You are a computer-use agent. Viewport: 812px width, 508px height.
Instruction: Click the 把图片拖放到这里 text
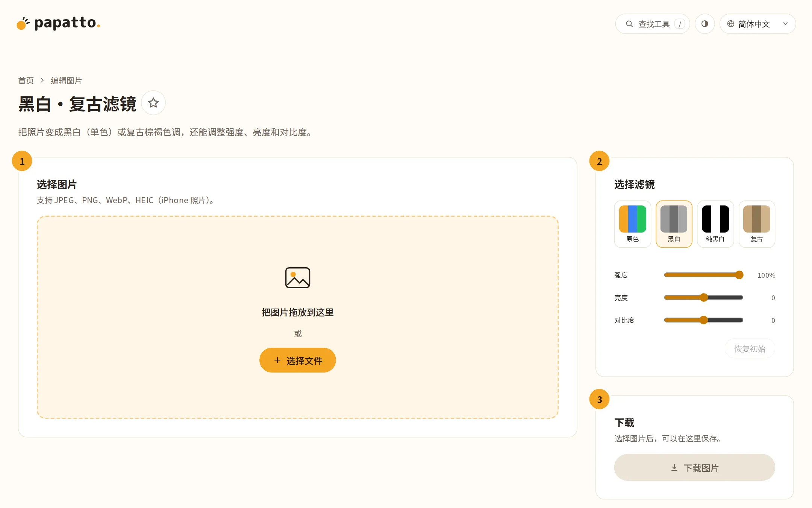tap(297, 312)
